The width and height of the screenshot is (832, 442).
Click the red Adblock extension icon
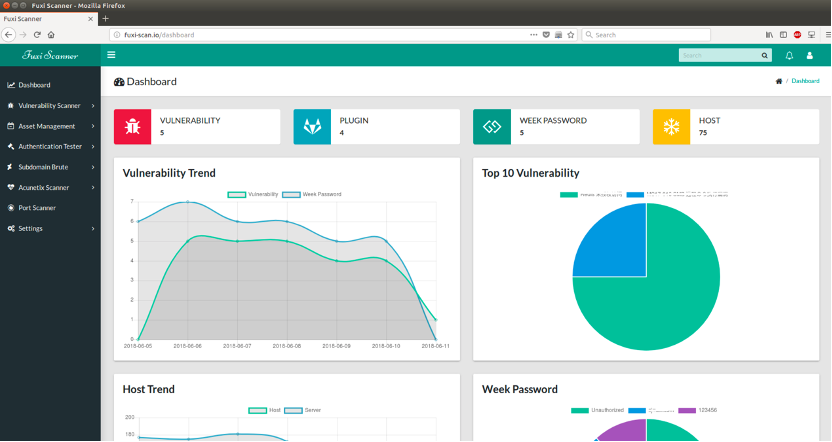tap(797, 34)
